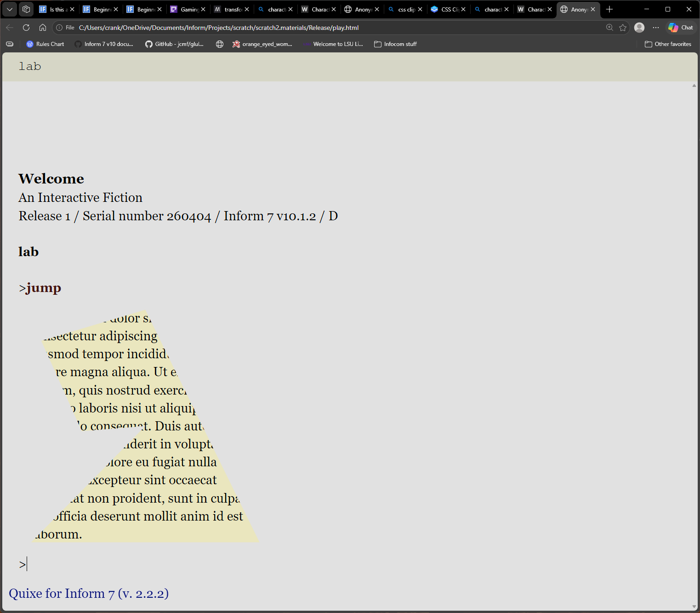Image resolution: width=700 pixels, height=613 pixels.
Task: Expand the tab actions dropdown arrow
Action: [10, 9]
